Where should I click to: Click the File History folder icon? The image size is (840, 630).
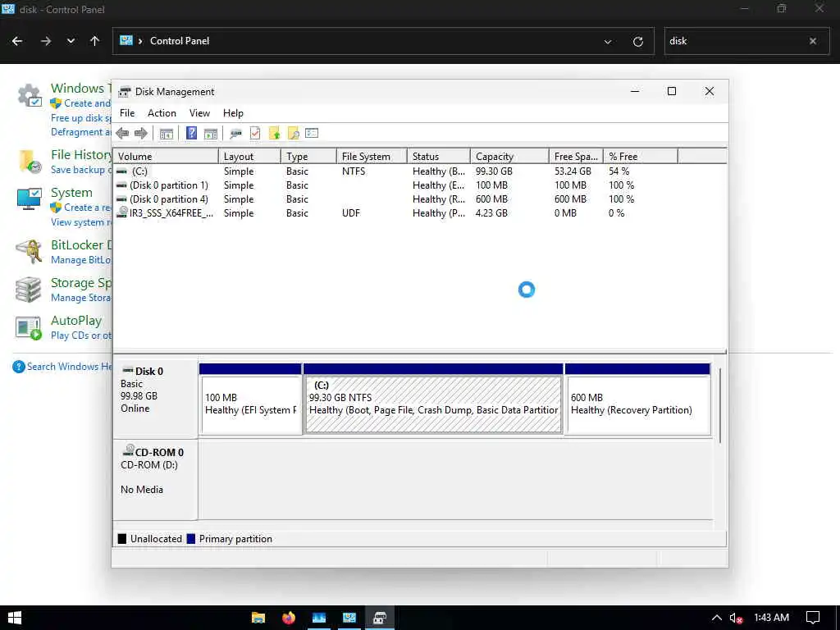[29, 162]
